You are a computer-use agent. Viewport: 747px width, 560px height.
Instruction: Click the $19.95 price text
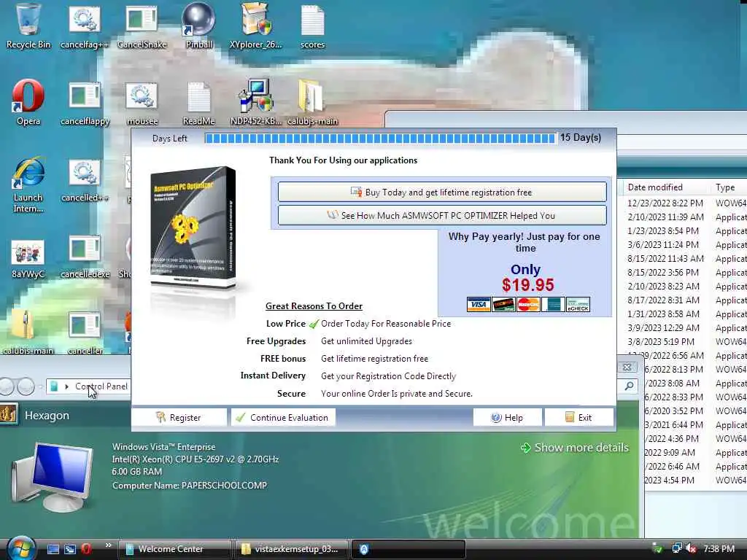click(528, 285)
